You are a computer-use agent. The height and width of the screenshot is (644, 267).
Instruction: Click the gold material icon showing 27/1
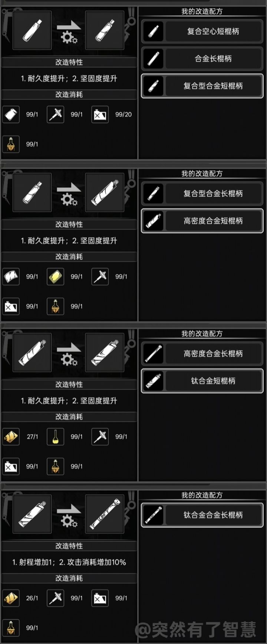click(11, 436)
